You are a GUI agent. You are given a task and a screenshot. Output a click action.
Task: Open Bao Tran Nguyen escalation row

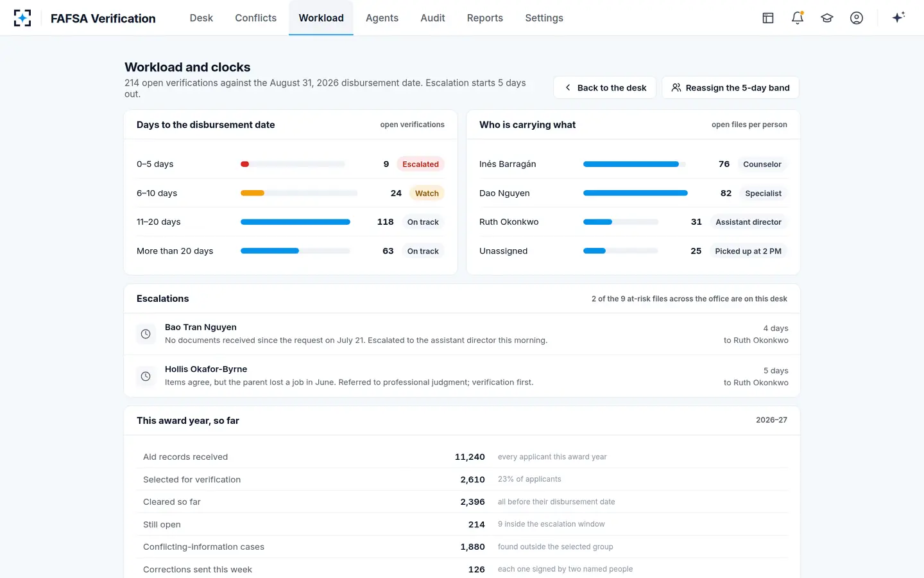462,334
